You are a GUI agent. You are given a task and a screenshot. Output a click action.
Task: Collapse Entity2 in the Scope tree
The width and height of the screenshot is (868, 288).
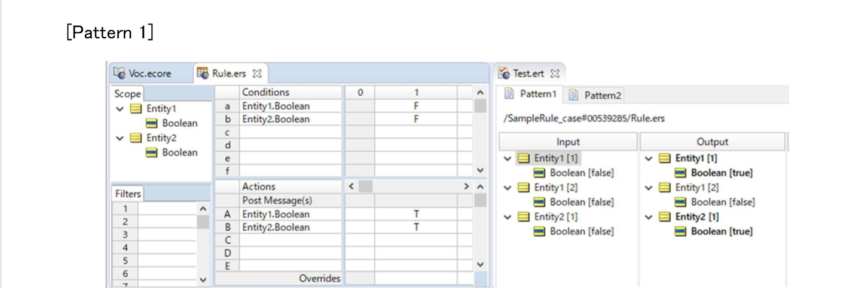pyautogui.click(x=121, y=138)
